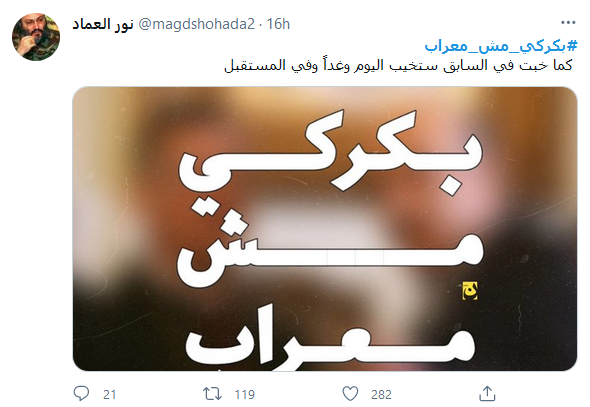Open the reply speech bubble icon
The image size is (590, 407).
tap(81, 393)
